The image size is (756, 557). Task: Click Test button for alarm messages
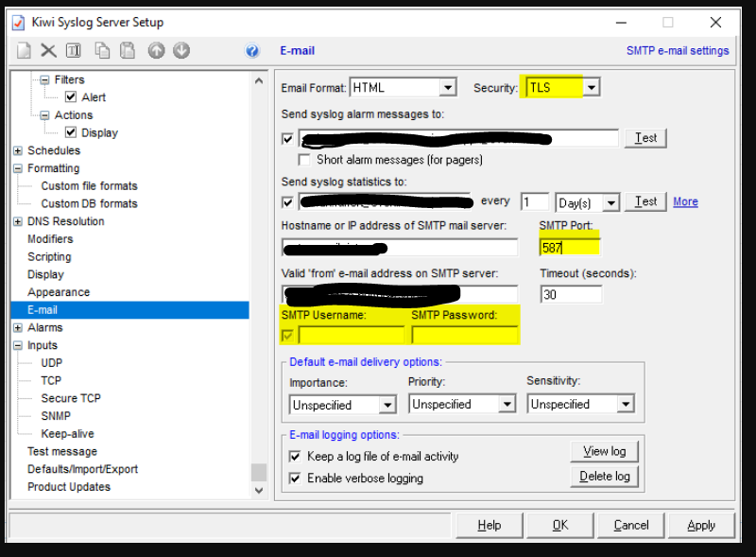tap(645, 138)
